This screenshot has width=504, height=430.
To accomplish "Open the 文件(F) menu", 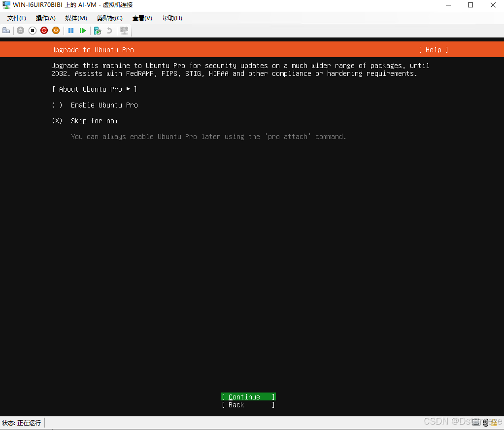I will [17, 18].
